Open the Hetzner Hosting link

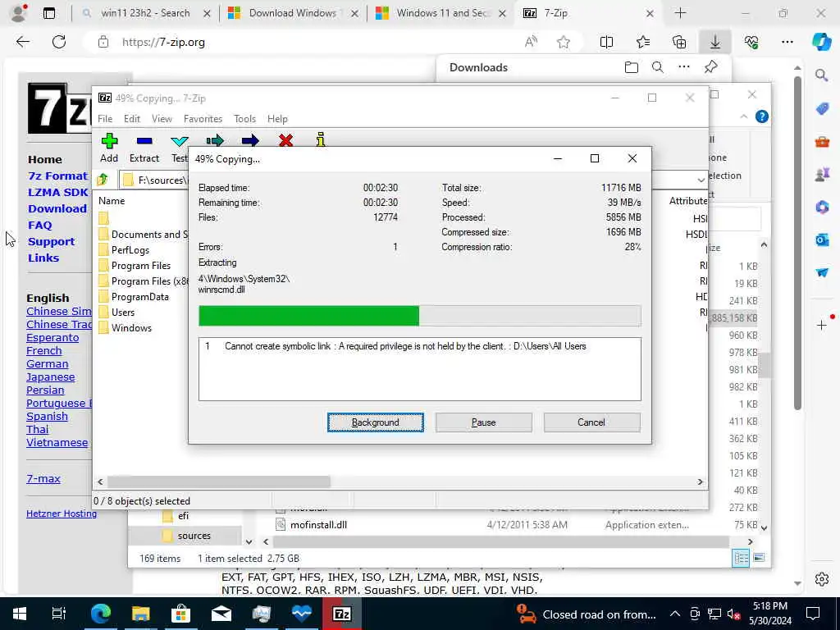pos(62,514)
